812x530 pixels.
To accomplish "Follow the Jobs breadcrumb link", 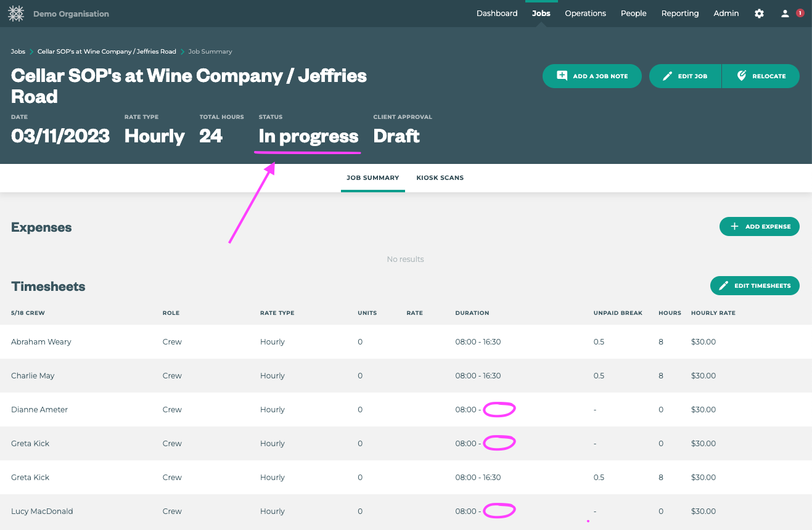I will click(18, 52).
